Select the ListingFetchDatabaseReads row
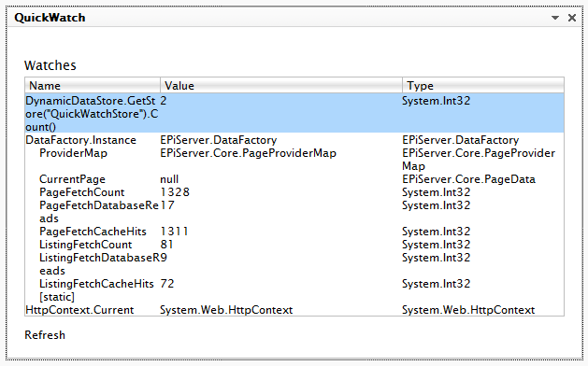 [x=294, y=264]
